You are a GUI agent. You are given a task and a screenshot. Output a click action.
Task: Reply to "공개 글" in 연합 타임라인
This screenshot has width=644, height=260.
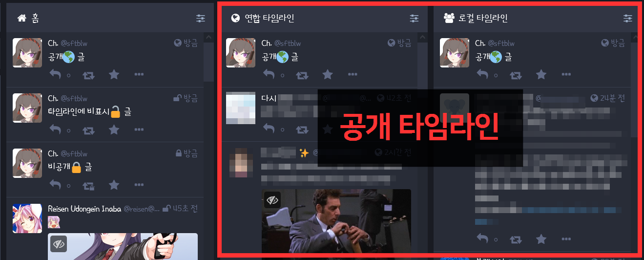pyautogui.click(x=269, y=75)
